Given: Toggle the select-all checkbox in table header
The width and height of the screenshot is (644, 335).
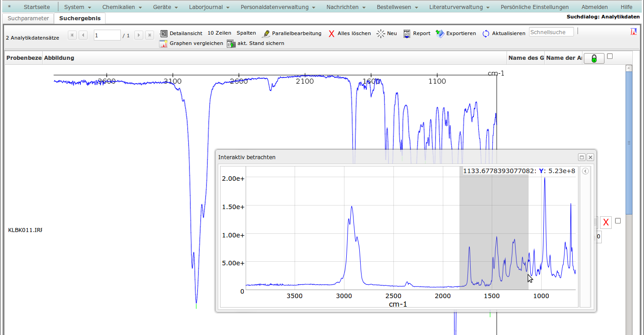Looking at the screenshot, I should click(x=610, y=56).
